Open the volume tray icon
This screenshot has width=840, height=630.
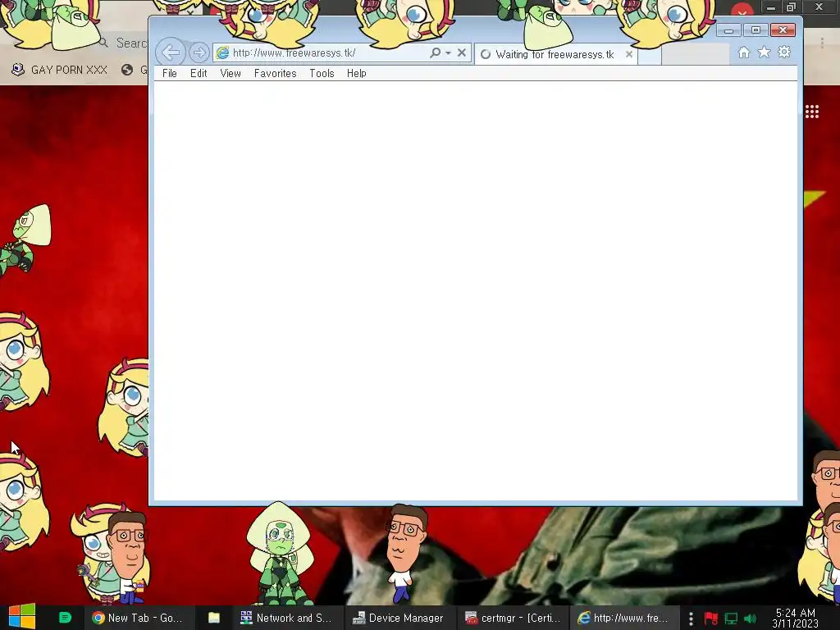pyautogui.click(x=750, y=619)
